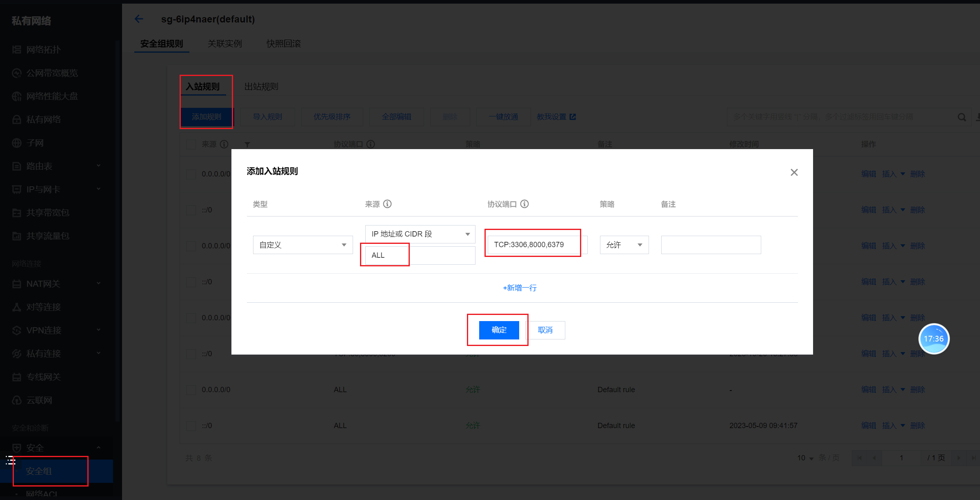Click the search magnifier icon in the filter box
Image resolution: width=980 pixels, height=500 pixels.
[x=962, y=117]
